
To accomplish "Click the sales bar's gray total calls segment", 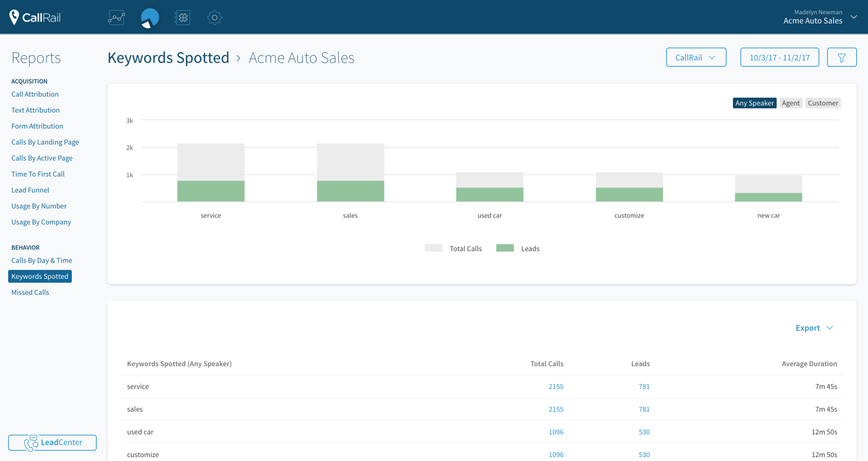I will pos(351,162).
